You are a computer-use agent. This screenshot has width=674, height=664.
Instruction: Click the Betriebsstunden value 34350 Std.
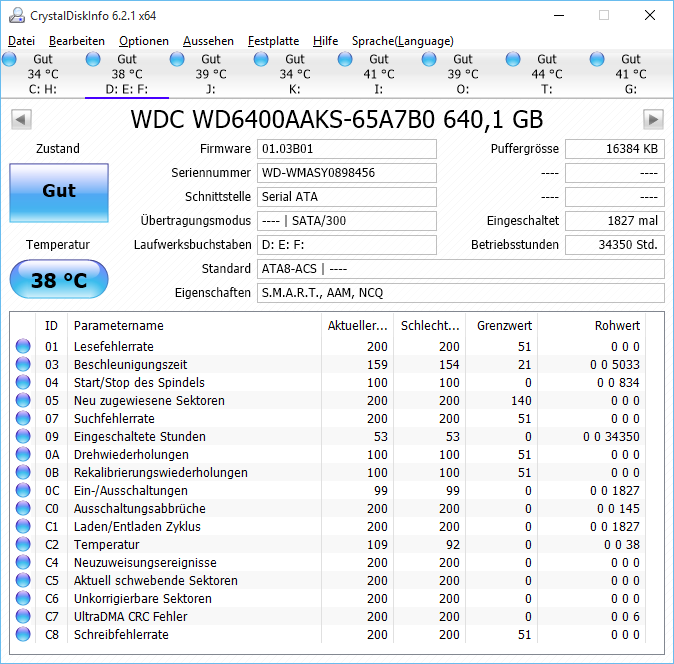click(615, 245)
